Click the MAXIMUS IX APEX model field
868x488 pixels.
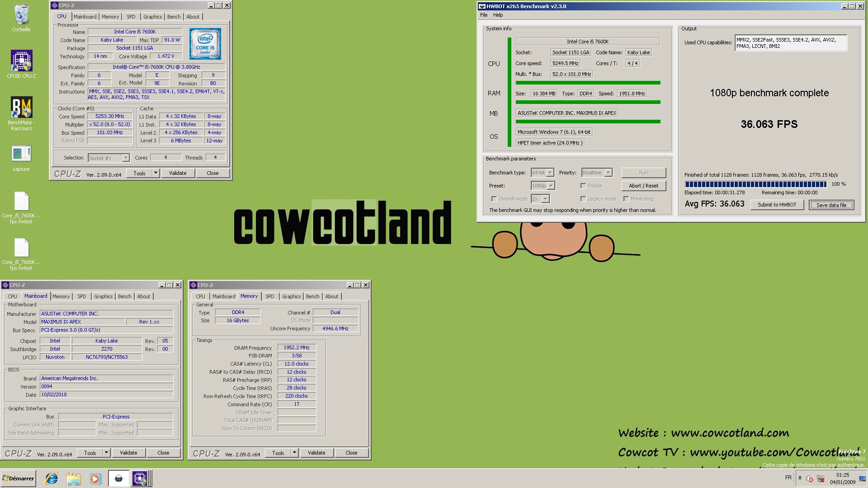[82, 322]
